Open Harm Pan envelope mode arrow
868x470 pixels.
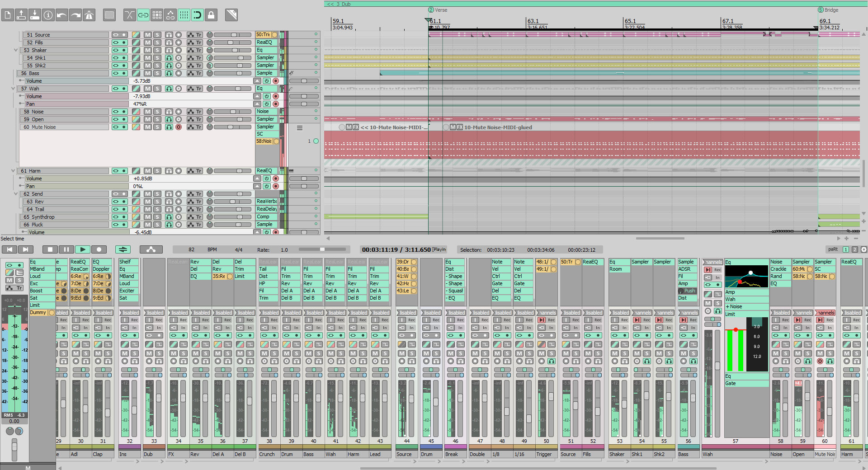point(258,186)
